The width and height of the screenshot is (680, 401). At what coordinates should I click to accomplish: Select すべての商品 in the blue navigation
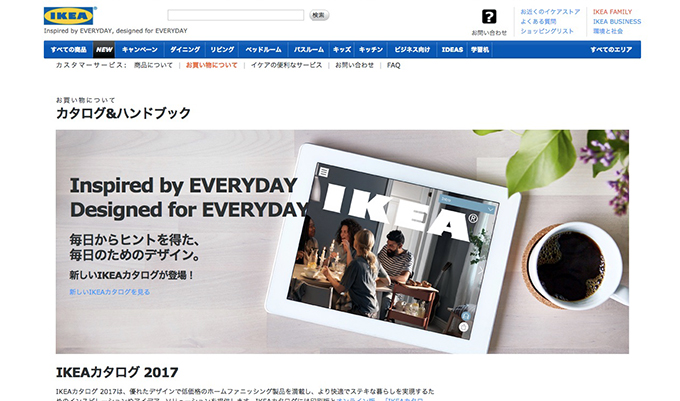[68, 49]
